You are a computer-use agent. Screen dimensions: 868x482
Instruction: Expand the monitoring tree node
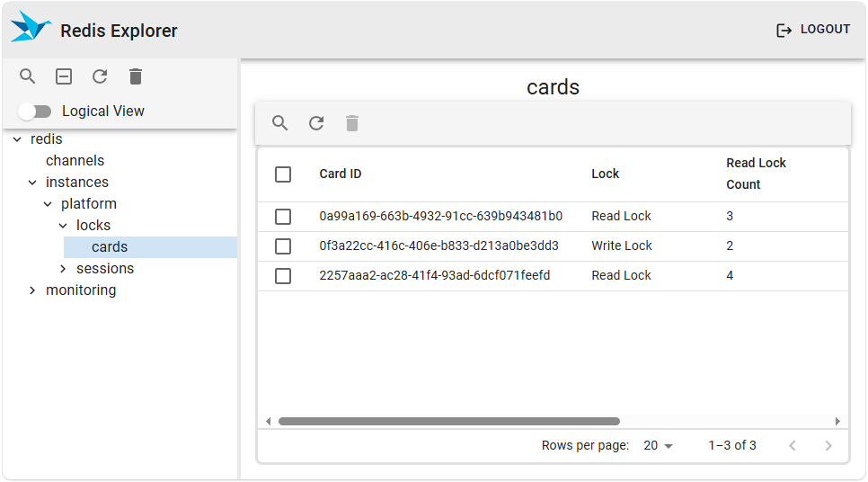(x=32, y=290)
